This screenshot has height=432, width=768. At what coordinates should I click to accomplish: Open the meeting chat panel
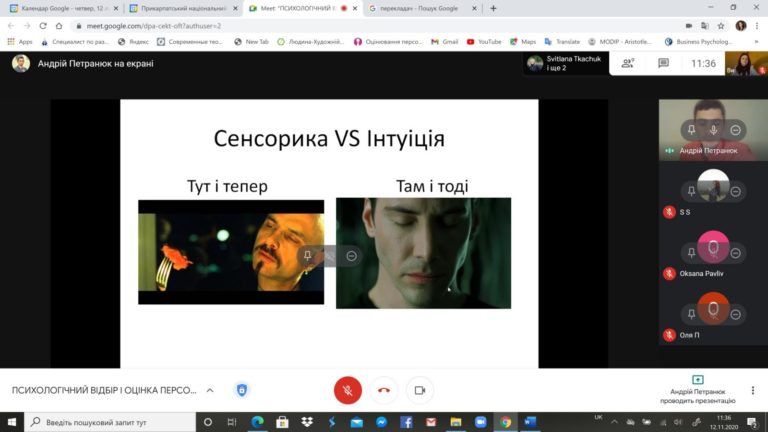point(663,63)
